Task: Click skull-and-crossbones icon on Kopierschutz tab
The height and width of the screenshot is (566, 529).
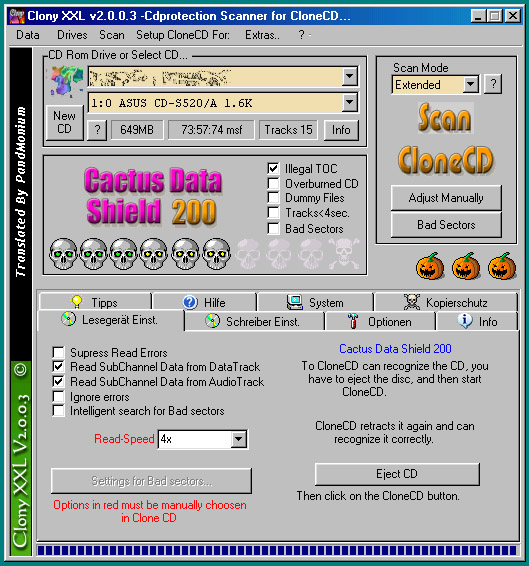Action: pyautogui.click(x=412, y=302)
